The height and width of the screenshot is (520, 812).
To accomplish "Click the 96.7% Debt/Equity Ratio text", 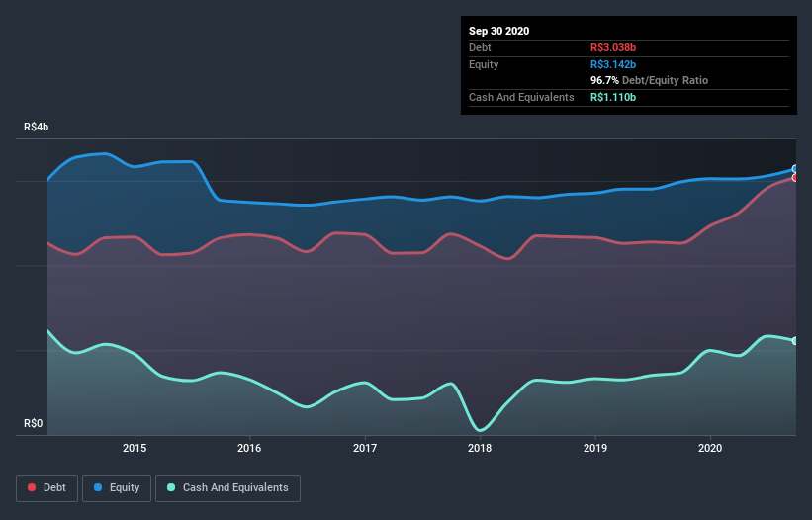I will coord(650,80).
